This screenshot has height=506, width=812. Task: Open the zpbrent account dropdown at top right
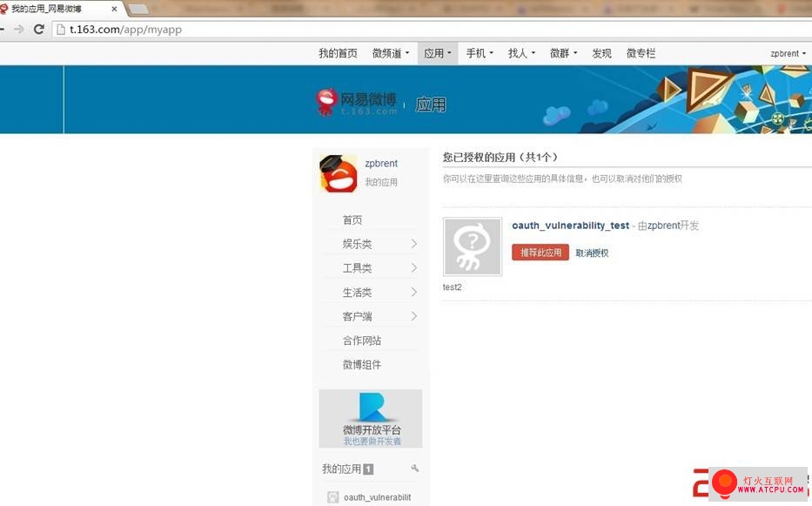click(x=788, y=53)
